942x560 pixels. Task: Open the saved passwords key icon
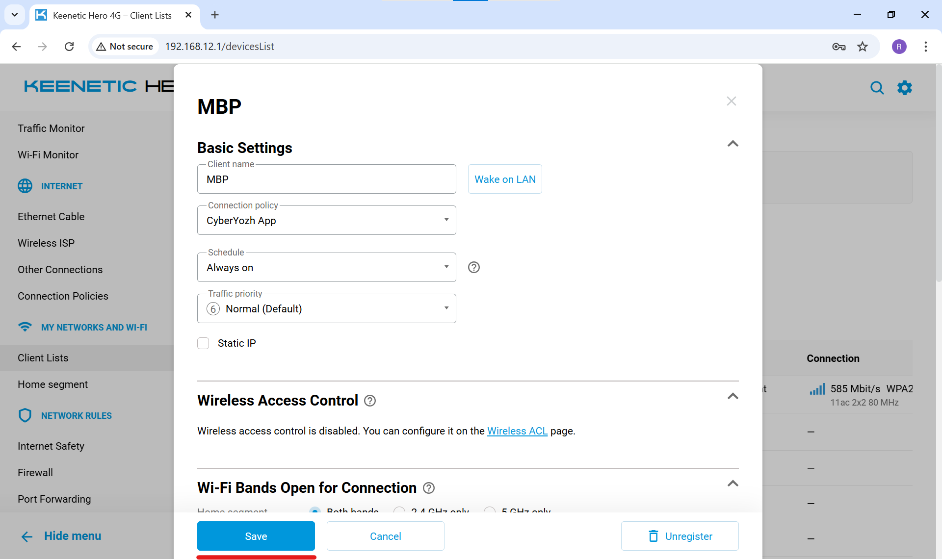click(x=838, y=47)
